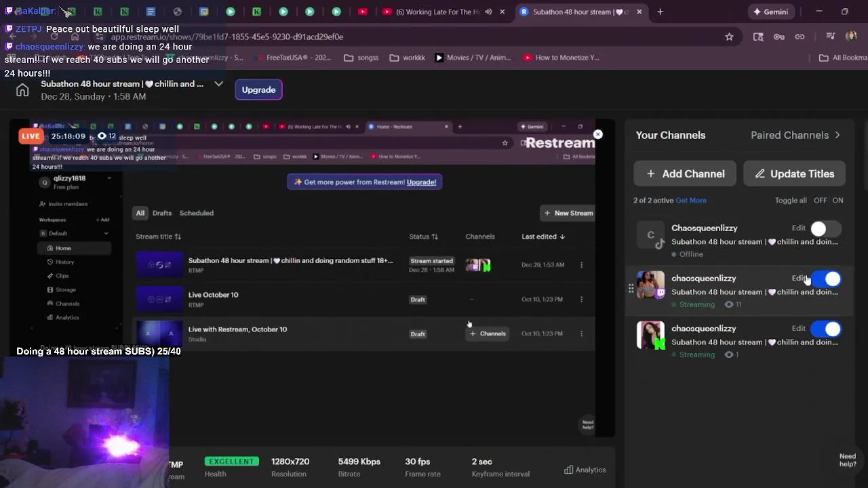This screenshot has width=868, height=488.
Task: Open the songs bookmark folder
Action: [361, 58]
